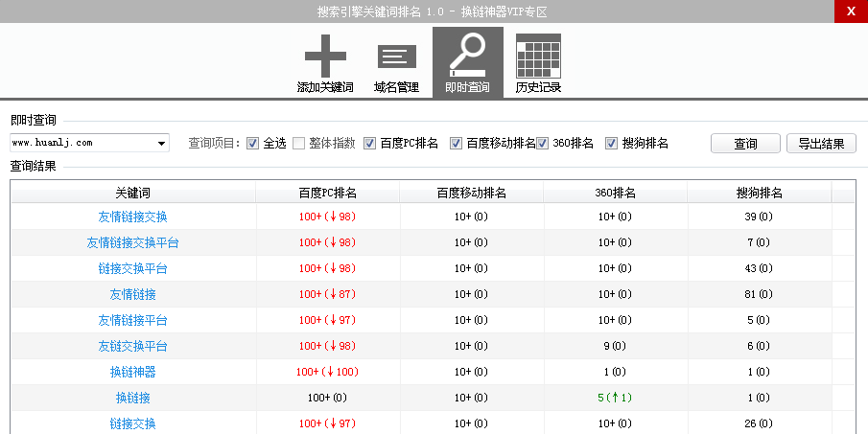Viewport: 868px width, 434px height.
Task: Open the 友情链接交换 keyword link
Action: coord(133,217)
